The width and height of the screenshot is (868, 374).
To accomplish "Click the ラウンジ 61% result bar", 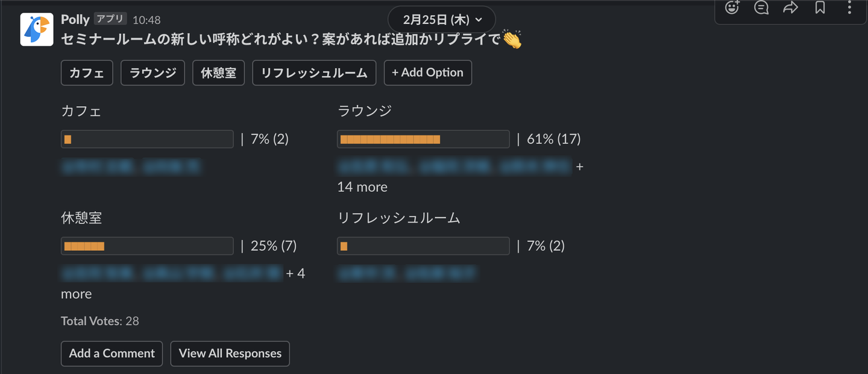I will click(423, 139).
